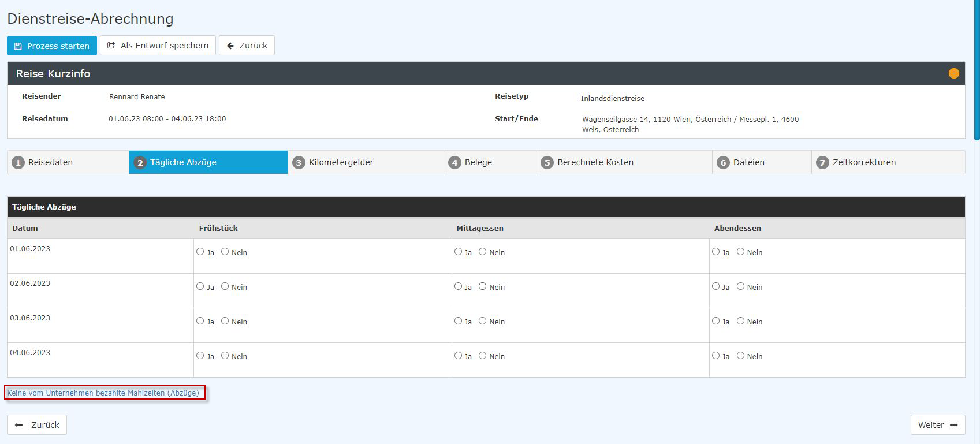Click travel date 01.06.23 08:00 - 04.06.23 18:00
The width and height of the screenshot is (980, 444).
[167, 118]
